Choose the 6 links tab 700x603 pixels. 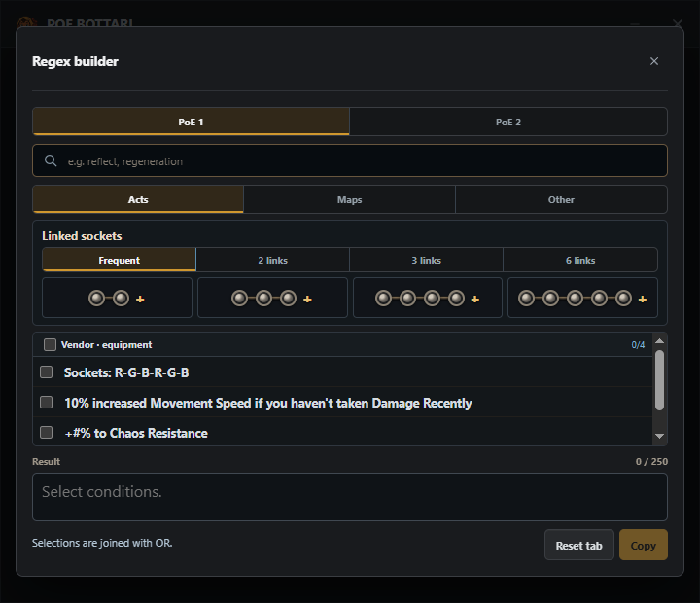(x=580, y=260)
